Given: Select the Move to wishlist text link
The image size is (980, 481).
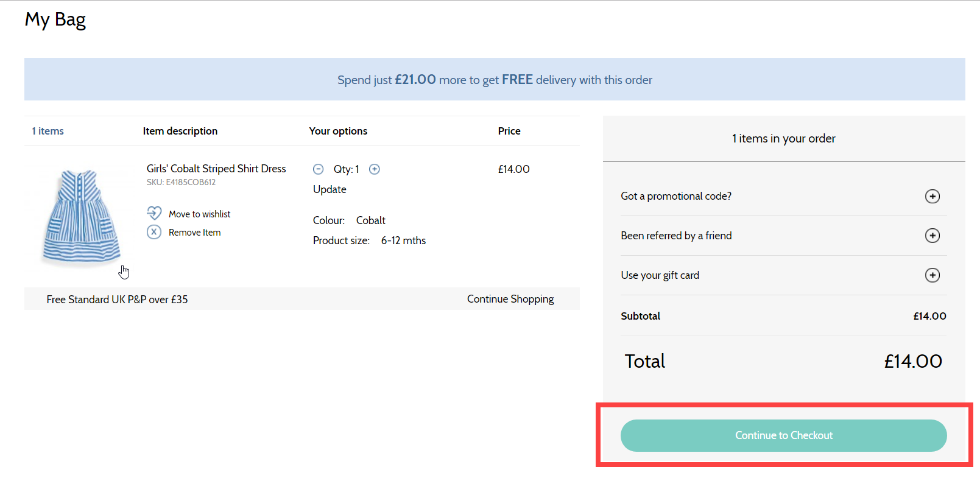Looking at the screenshot, I should [x=199, y=214].
